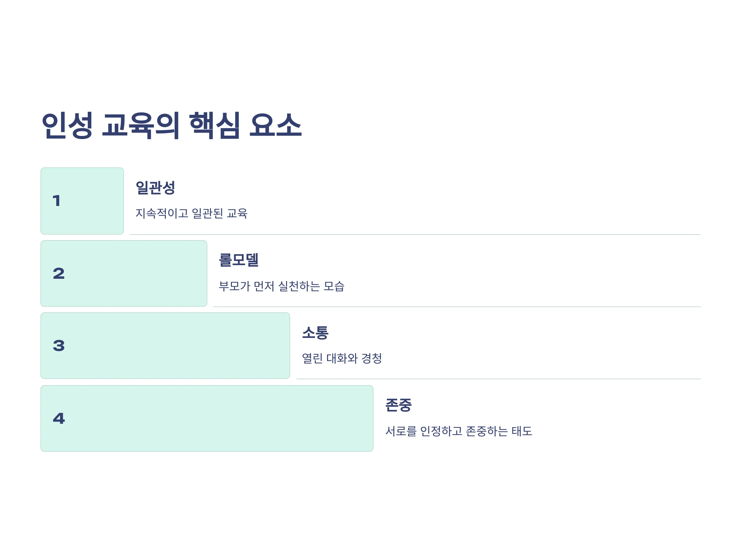Click the number 1 inside the first box

click(x=57, y=201)
